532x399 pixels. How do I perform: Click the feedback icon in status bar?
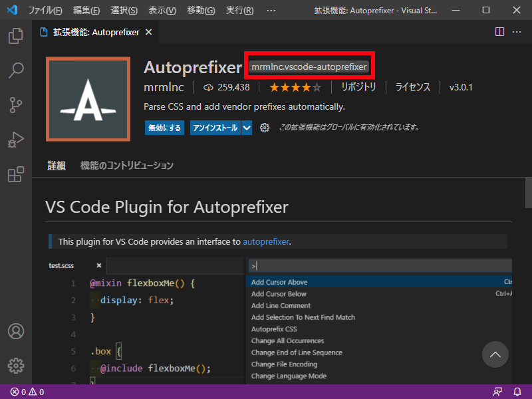pyautogui.click(x=497, y=392)
